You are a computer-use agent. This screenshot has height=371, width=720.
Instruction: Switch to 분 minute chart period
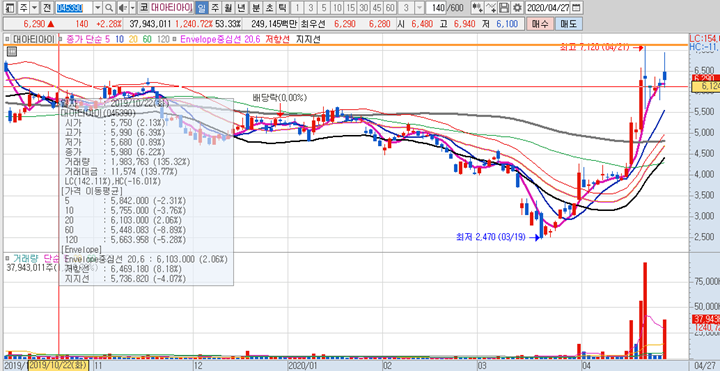click(255, 8)
